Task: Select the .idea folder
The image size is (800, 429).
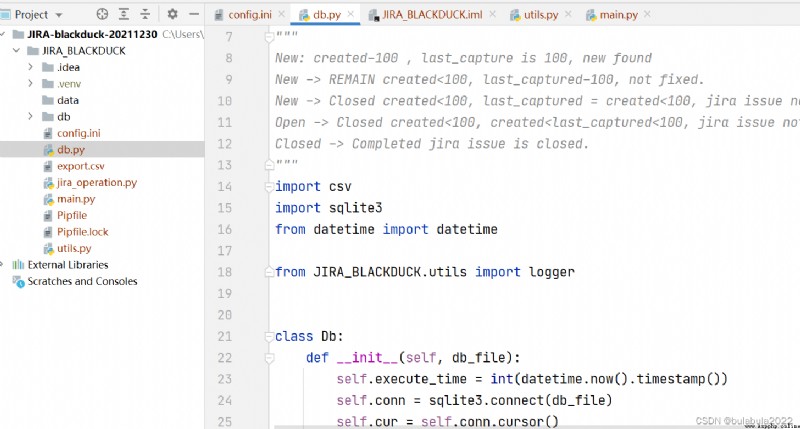Action: [x=68, y=67]
